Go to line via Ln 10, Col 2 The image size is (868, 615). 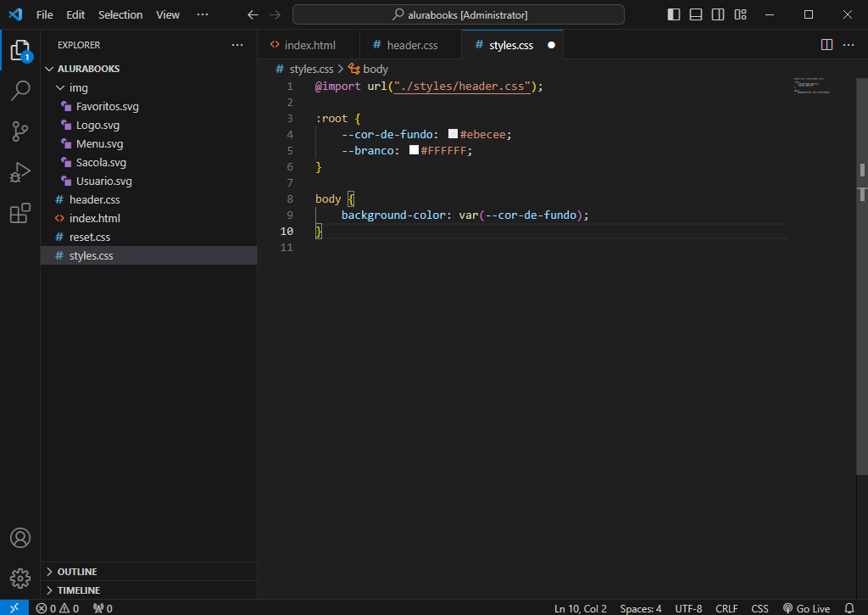click(580, 608)
